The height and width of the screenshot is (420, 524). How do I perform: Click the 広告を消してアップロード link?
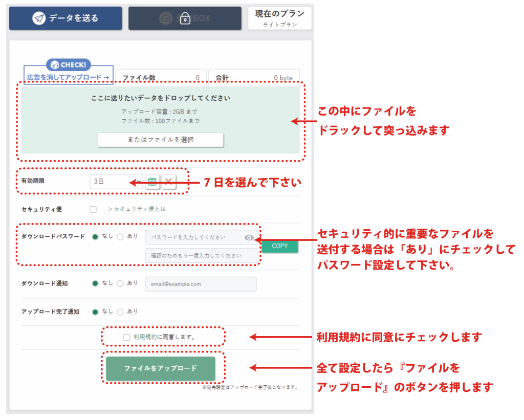tap(68, 78)
